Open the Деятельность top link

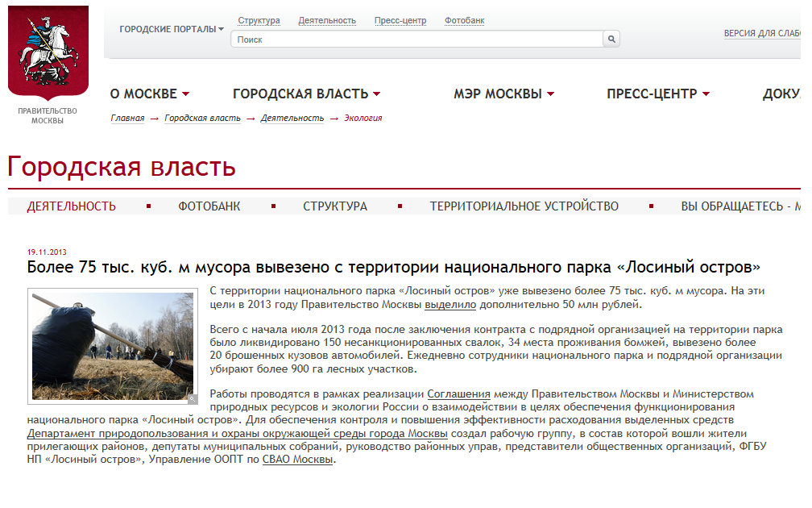tap(327, 21)
